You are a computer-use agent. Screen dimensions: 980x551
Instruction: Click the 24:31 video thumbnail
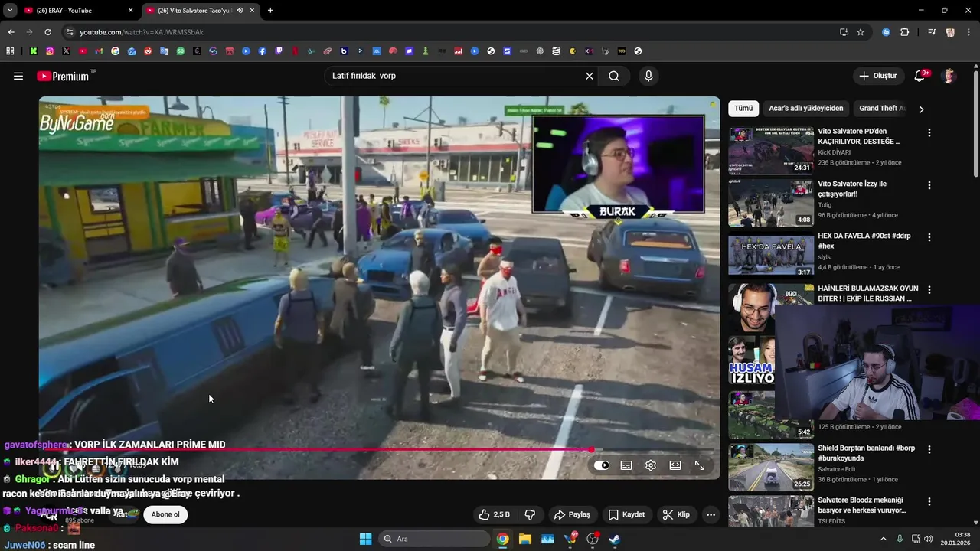click(771, 151)
